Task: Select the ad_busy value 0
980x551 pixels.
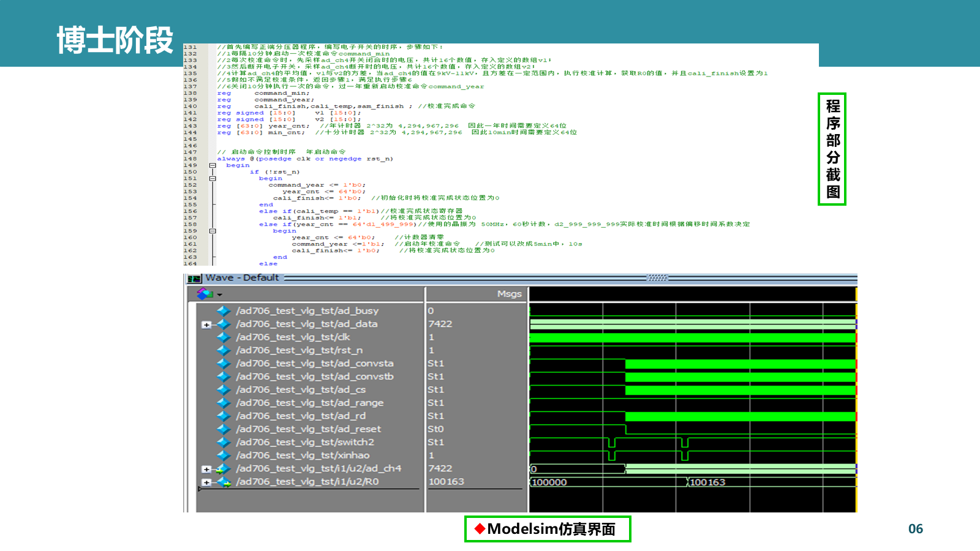Action: pos(431,311)
